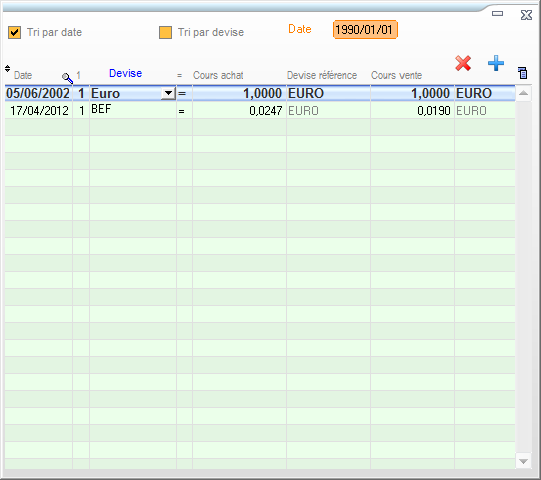Screen dimensions: 541x480
Task: Click the Devise column header
Action: [x=125, y=73]
